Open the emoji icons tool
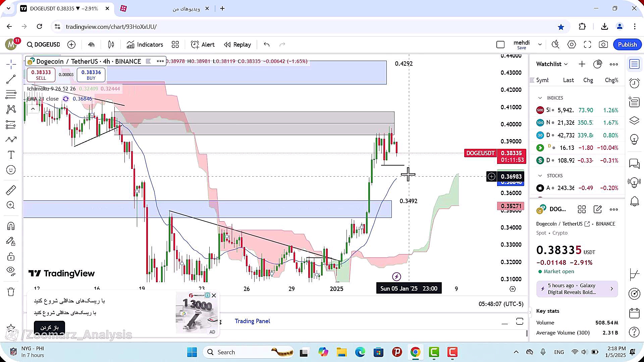The width and height of the screenshot is (644, 362). 11,170
